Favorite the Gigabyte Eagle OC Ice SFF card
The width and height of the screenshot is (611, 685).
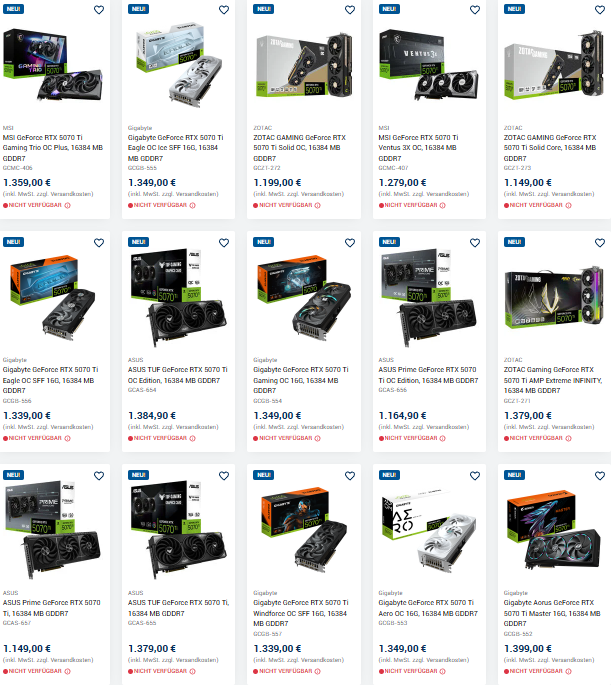tap(224, 10)
